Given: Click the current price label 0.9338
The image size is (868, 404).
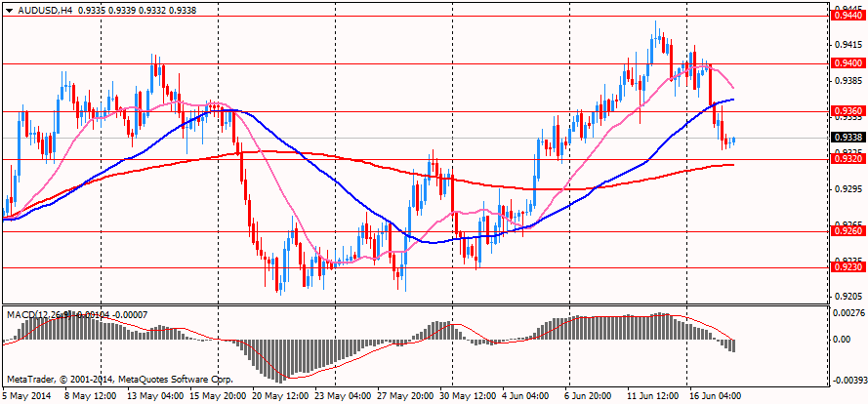Looking at the screenshot, I should point(849,138).
